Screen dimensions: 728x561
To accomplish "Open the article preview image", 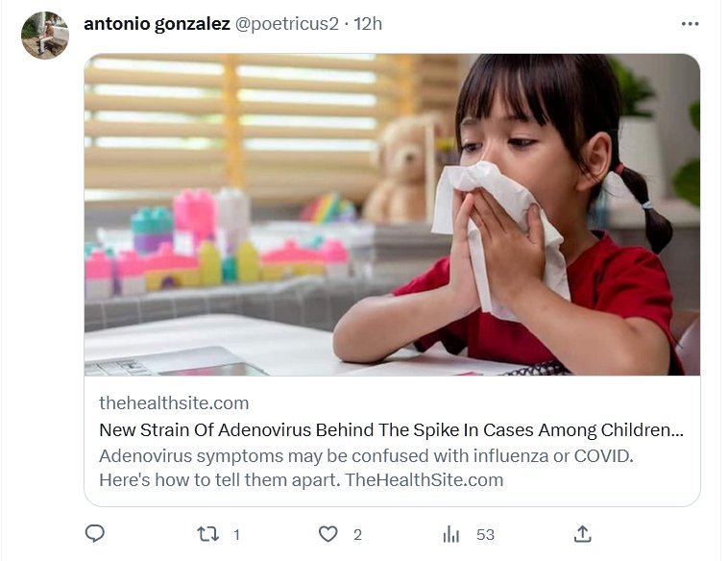I will click(392, 214).
